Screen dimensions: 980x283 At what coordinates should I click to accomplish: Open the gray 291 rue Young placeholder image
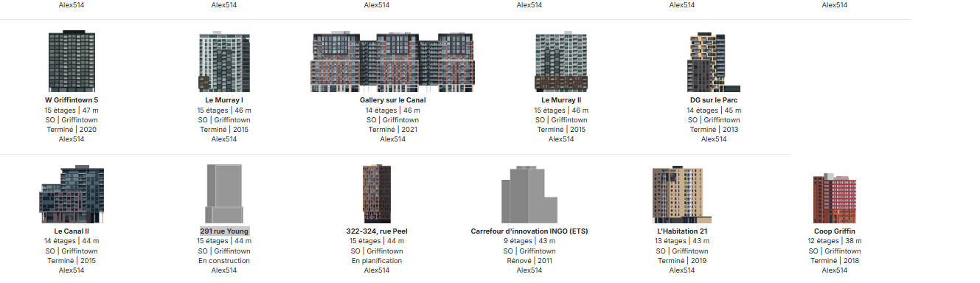pos(224,194)
